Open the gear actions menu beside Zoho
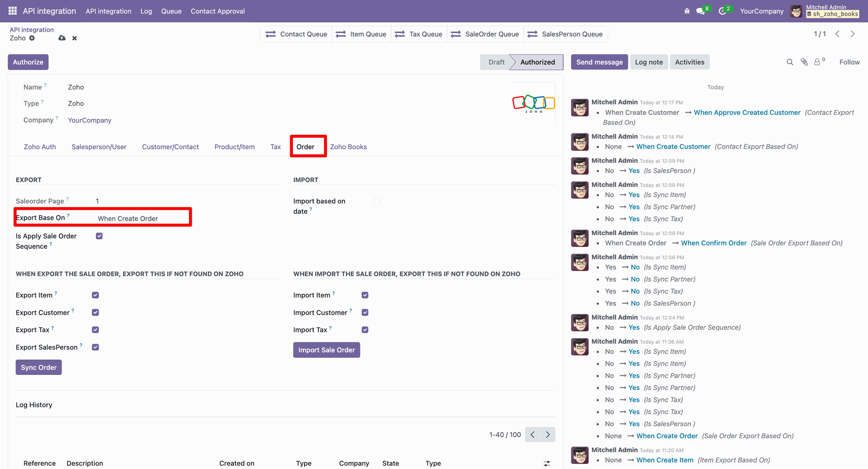868x469 pixels. (x=32, y=38)
